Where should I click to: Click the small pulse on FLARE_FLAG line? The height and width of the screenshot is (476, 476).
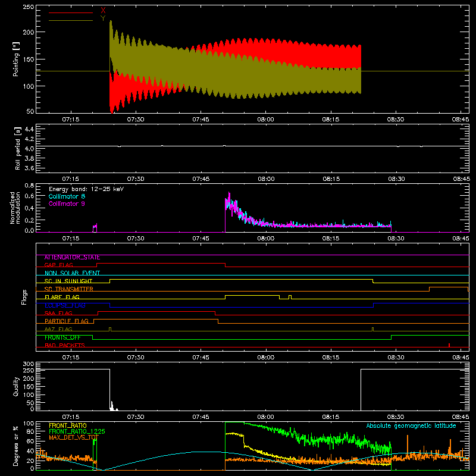pos(290,297)
